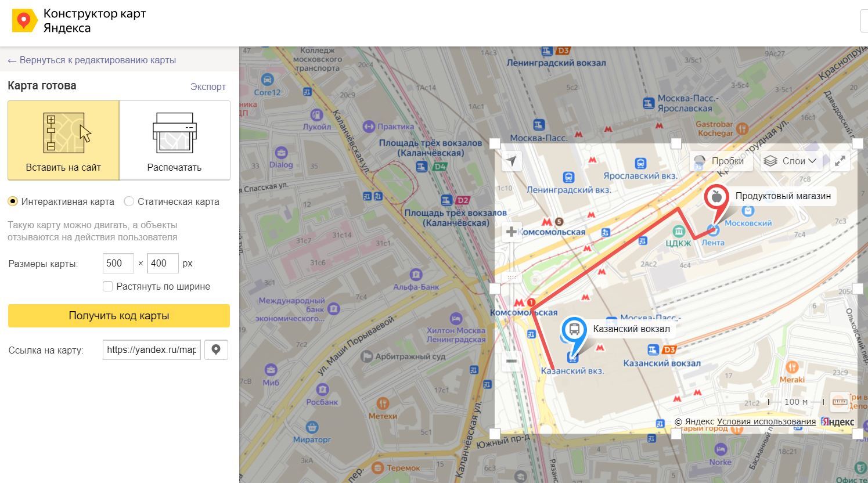Image resolution: width=868 pixels, height=483 pixels.
Task: Click the map width field showing 500
Action: pos(118,264)
